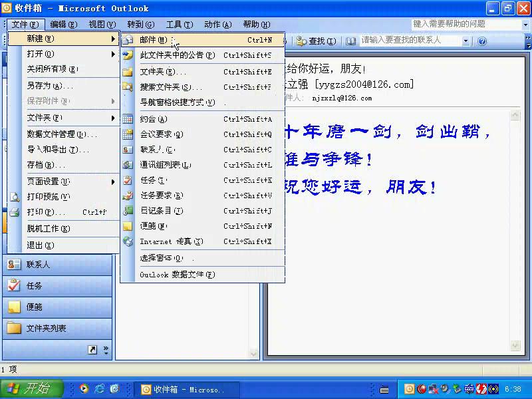Choose Navigation Pane Shortcut in New submenu

[203, 102]
